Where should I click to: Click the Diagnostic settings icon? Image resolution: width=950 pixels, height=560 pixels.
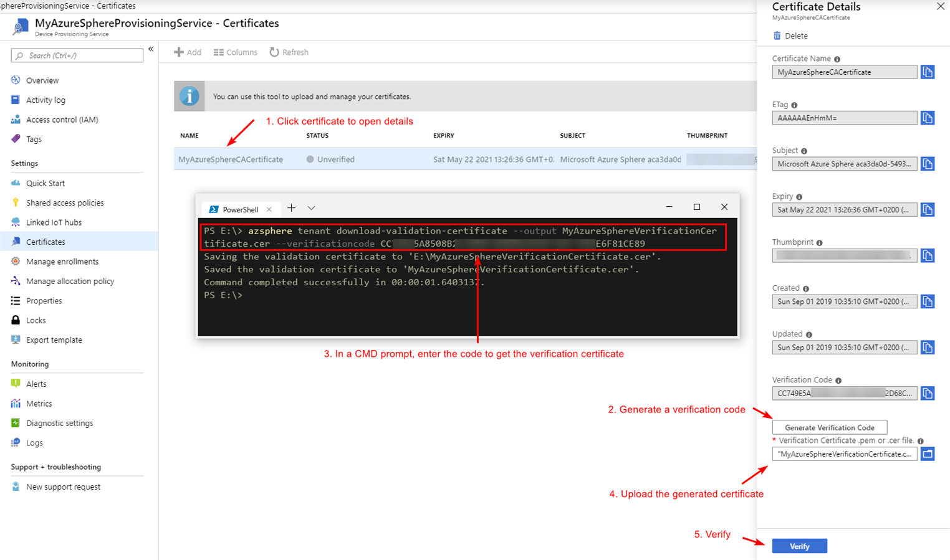tap(16, 423)
